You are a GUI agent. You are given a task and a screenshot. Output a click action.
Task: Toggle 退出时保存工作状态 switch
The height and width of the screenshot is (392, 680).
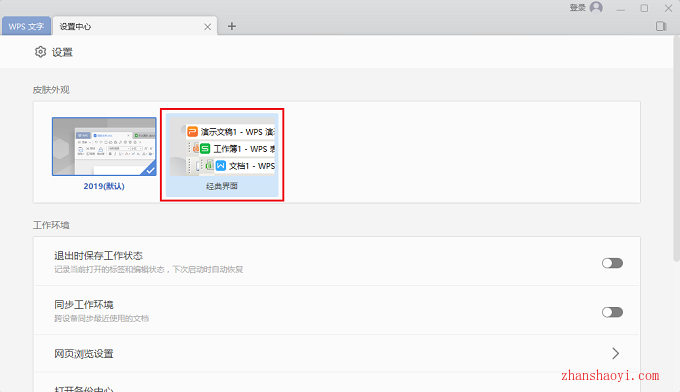(x=612, y=263)
